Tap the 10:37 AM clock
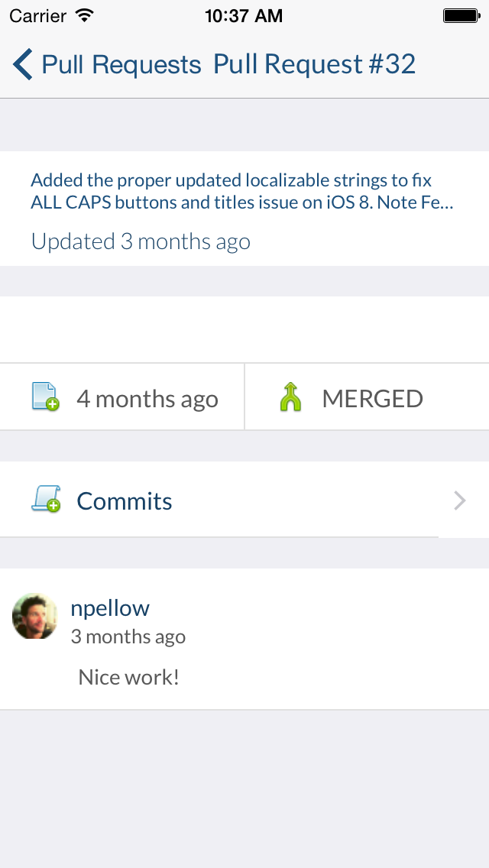The image size is (489, 868). 244,15
